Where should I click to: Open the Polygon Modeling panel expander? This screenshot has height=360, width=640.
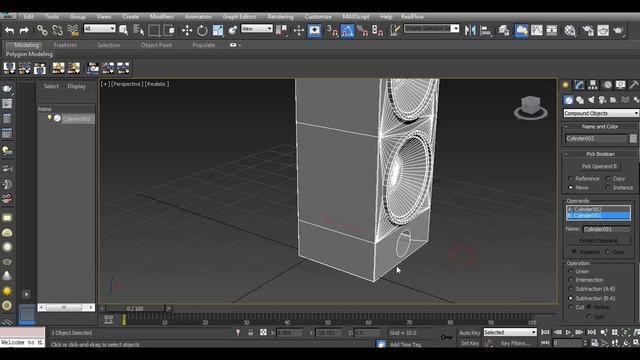[29, 54]
